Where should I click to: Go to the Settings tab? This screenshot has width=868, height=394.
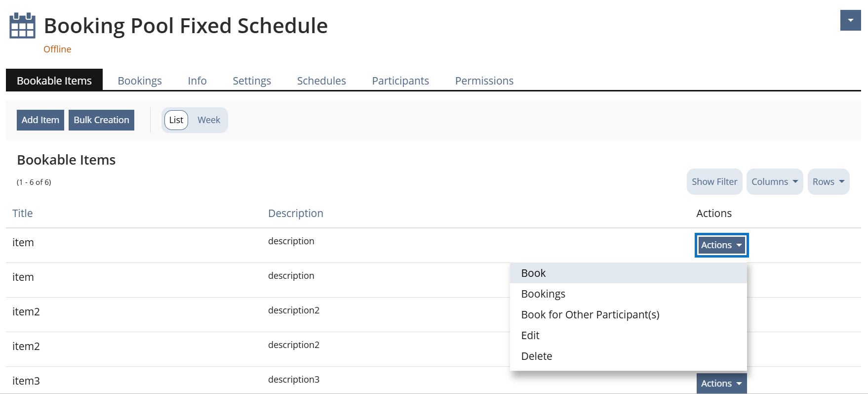point(251,81)
